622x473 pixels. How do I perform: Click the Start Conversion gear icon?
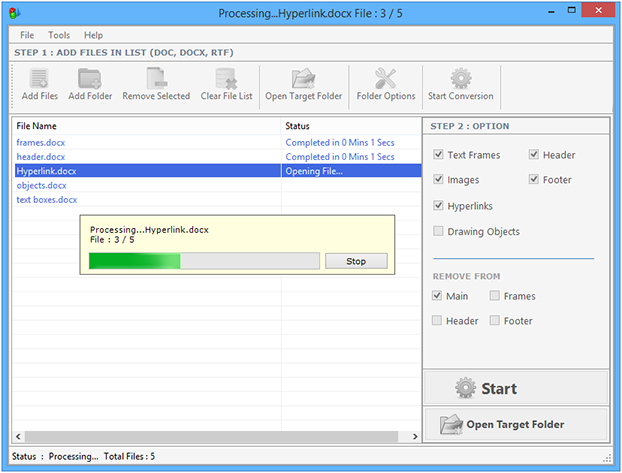click(x=461, y=78)
